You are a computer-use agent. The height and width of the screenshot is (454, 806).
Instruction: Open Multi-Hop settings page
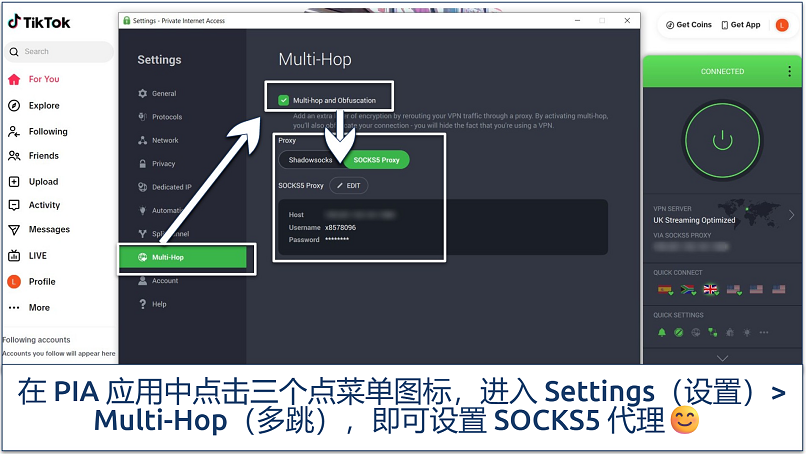[x=183, y=257]
